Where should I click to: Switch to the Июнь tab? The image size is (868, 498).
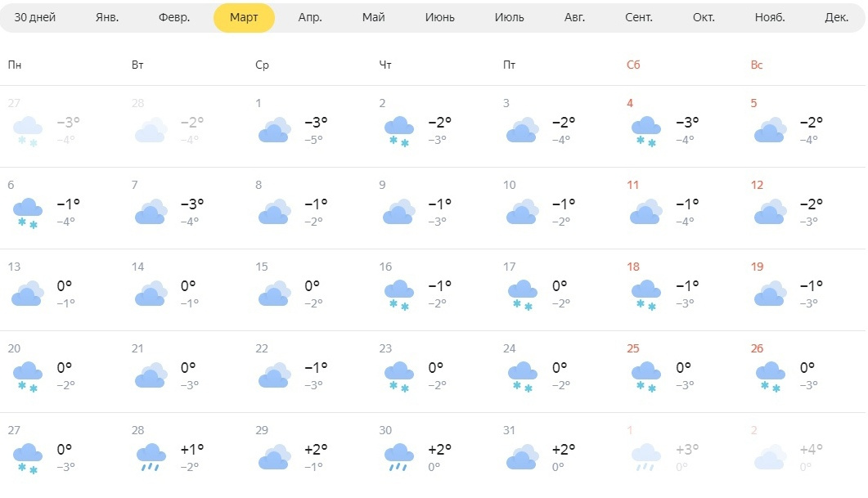[x=440, y=17]
